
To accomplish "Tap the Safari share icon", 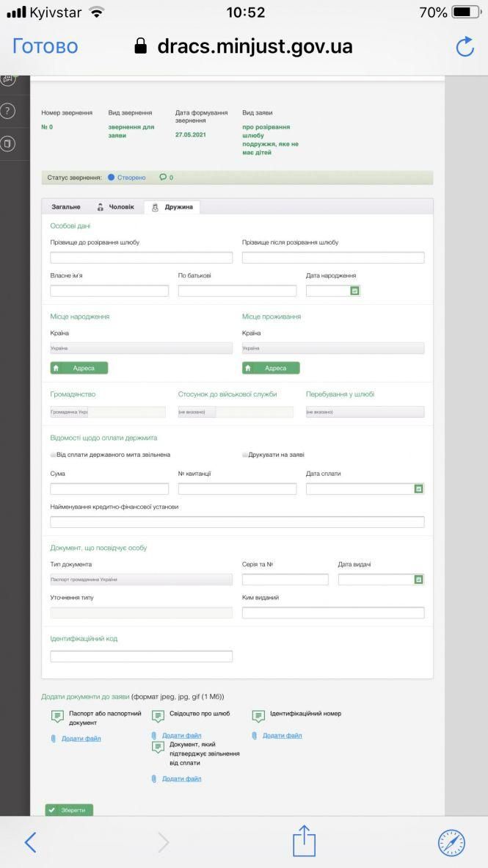I will tap(304, 841).
